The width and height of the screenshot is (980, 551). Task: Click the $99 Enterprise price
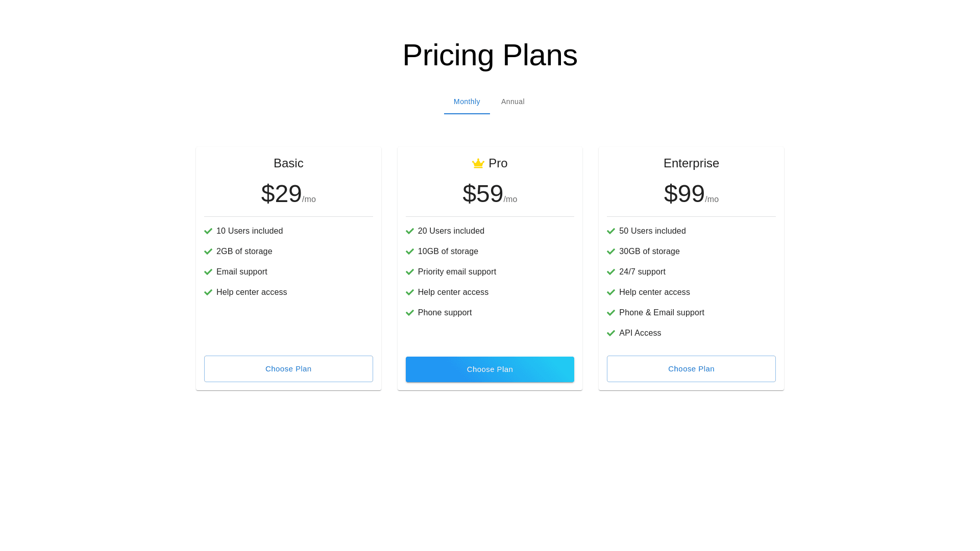(684, 194)
